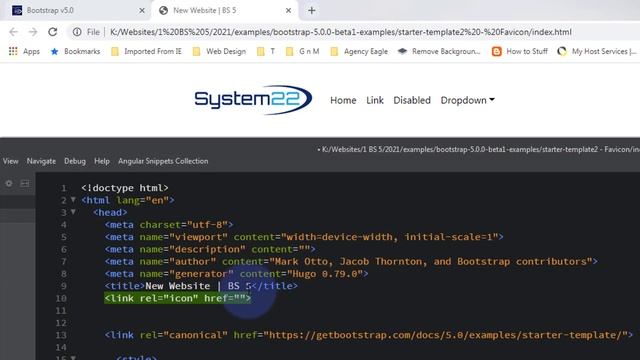Viewport: 640px width, 360px height.
Task: Click the doctype html line
Action: (124, 188)
